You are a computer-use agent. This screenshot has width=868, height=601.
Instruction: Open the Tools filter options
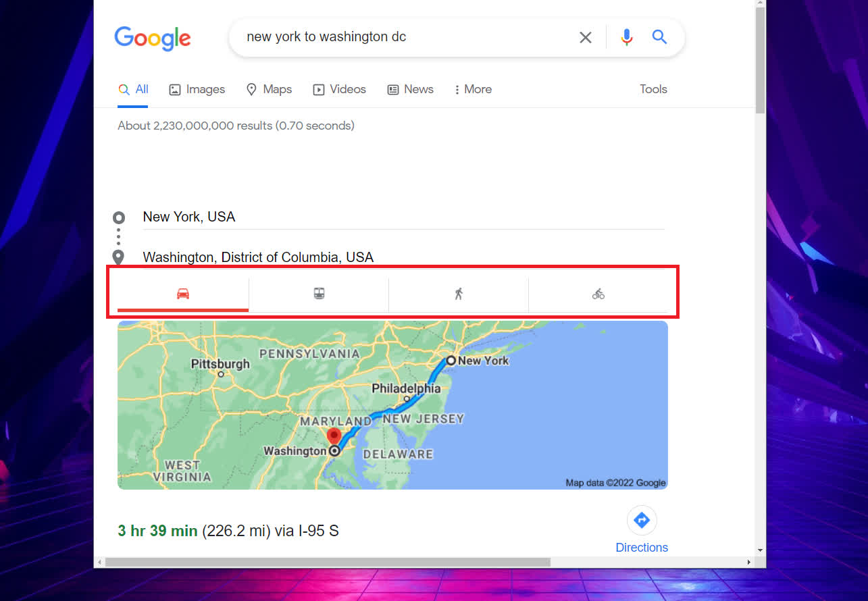coord(653,89)
